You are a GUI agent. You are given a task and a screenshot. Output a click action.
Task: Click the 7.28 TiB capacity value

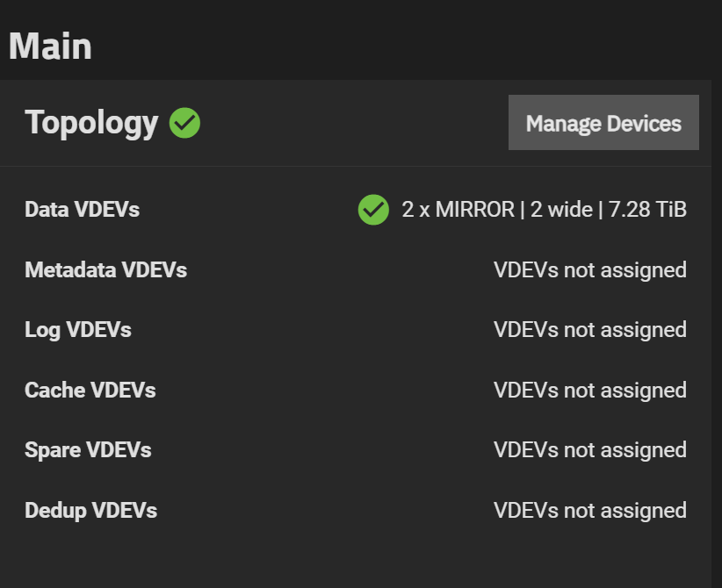[647, 210]
